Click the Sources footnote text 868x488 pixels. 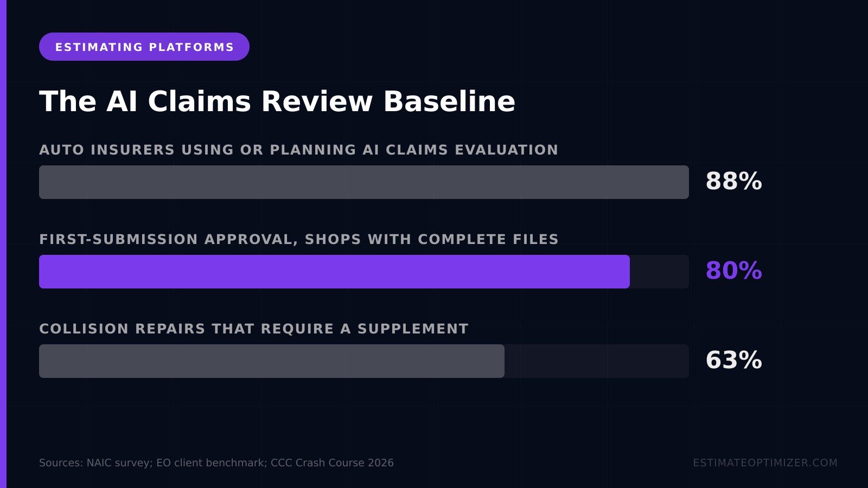[x=216, y=463]
